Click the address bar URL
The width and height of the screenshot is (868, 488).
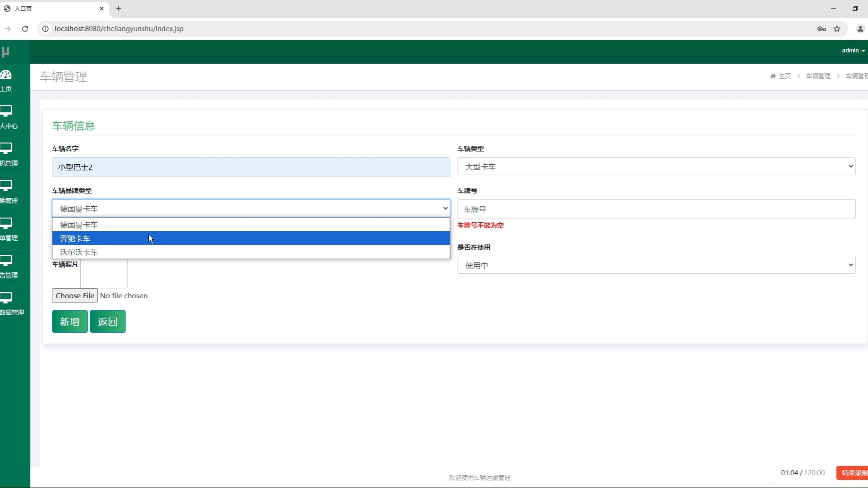(119, 29)
